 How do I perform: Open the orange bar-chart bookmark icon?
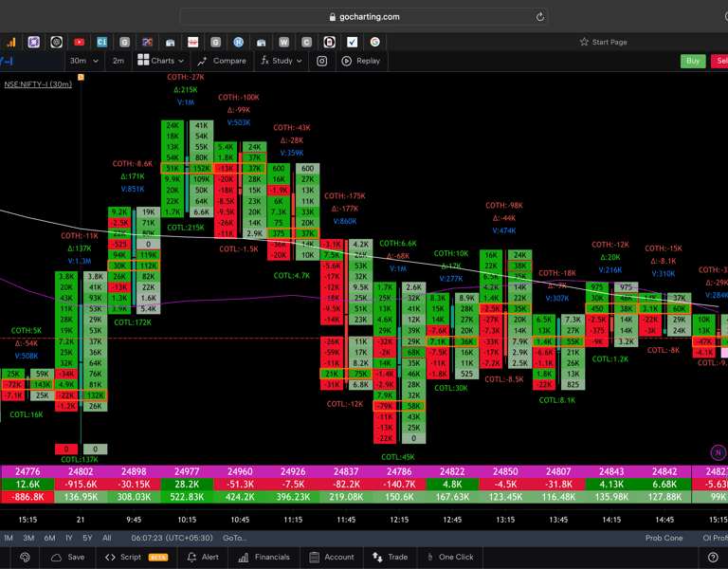coord(11,43)
